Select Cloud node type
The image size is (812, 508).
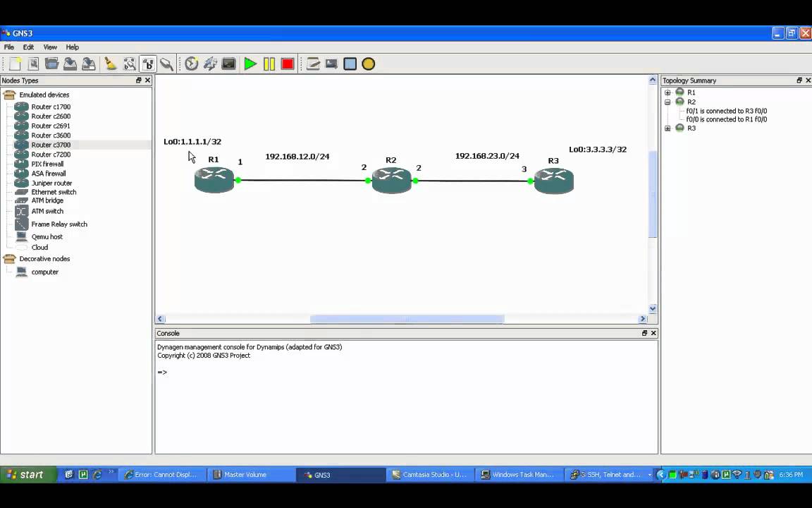(x=39, y=247)
